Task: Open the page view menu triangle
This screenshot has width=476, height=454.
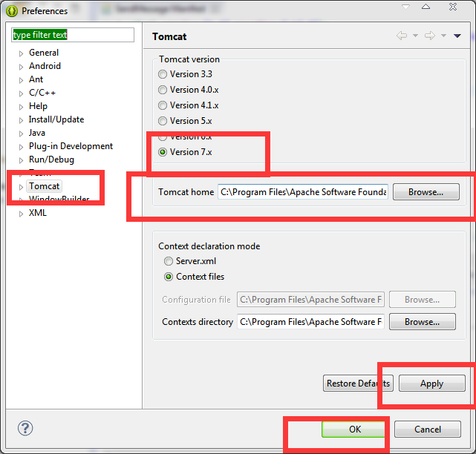Action: coord(457,36)
